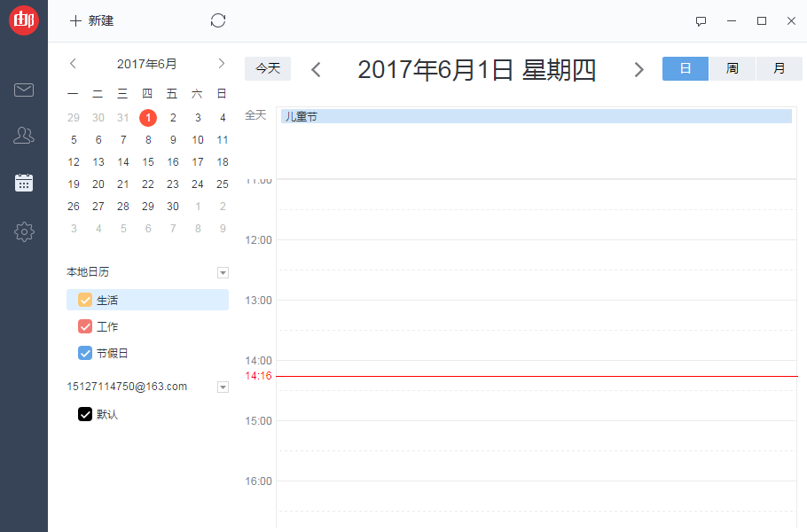Uncheck the 生活 calendar checkbox
Screen dimensions: 807x532
pyautogui.click(x=84, y=300)
